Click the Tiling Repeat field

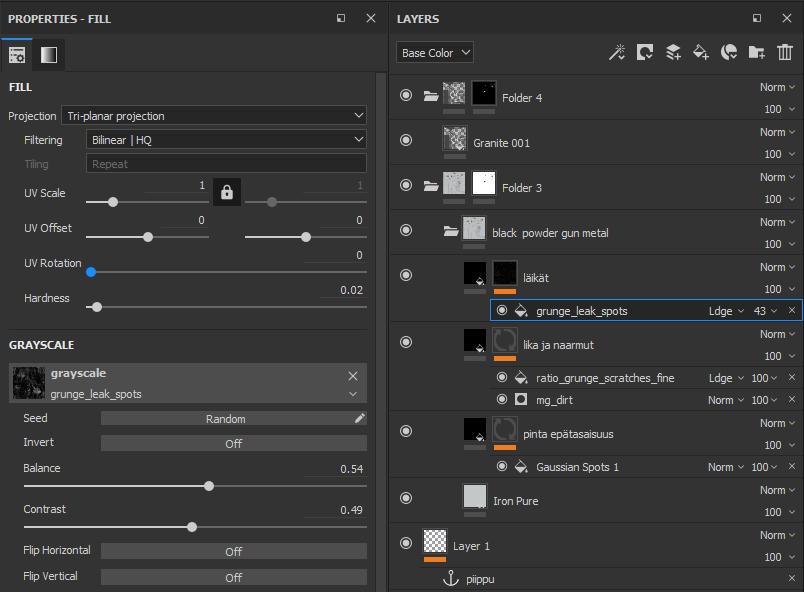pos(226,164)
